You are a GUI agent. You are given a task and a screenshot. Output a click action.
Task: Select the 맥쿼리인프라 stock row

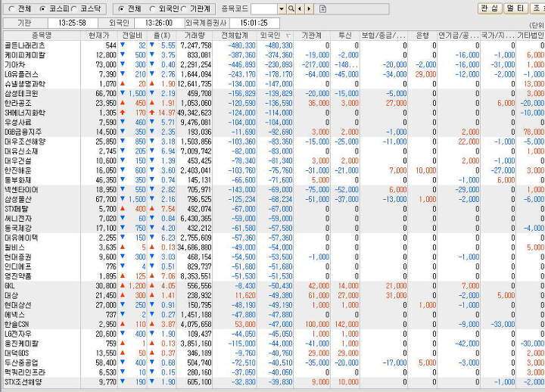tap(274, 372)
